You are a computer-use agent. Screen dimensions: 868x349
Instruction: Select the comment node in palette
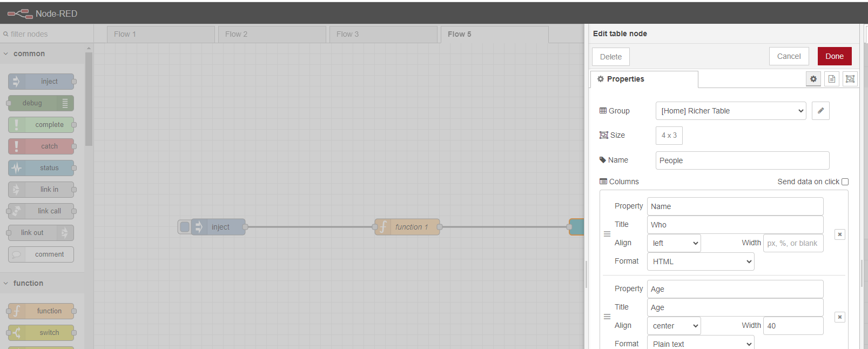coord(41,254)
